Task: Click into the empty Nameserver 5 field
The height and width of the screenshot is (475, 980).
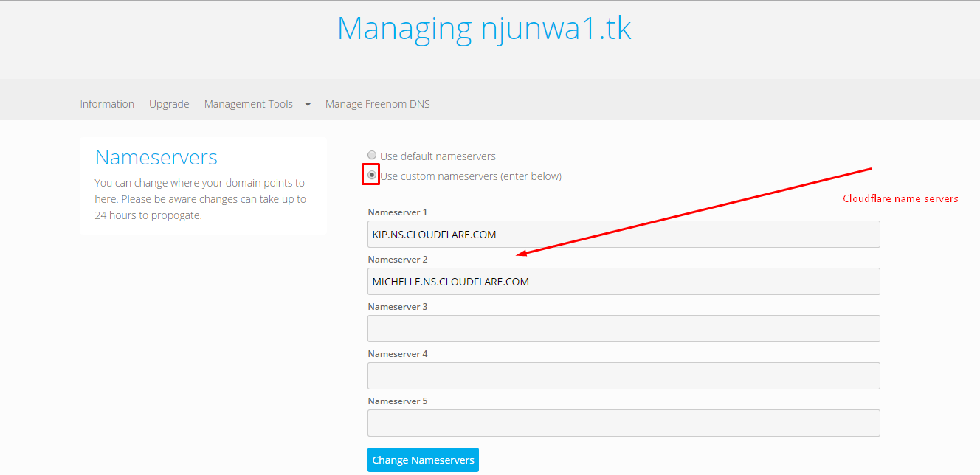Action: coord(624,423)
